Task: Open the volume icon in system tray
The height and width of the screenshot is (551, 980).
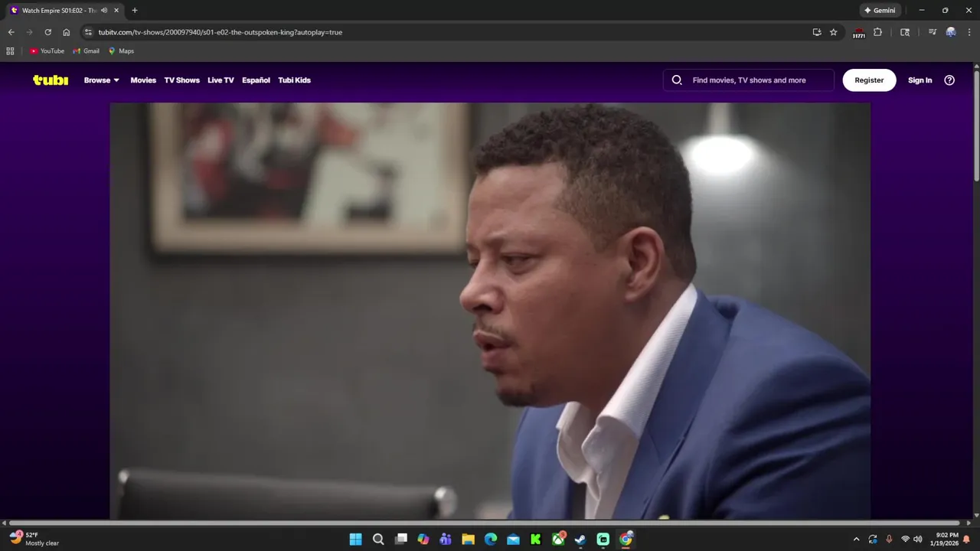Action: [x=918, y=540]
